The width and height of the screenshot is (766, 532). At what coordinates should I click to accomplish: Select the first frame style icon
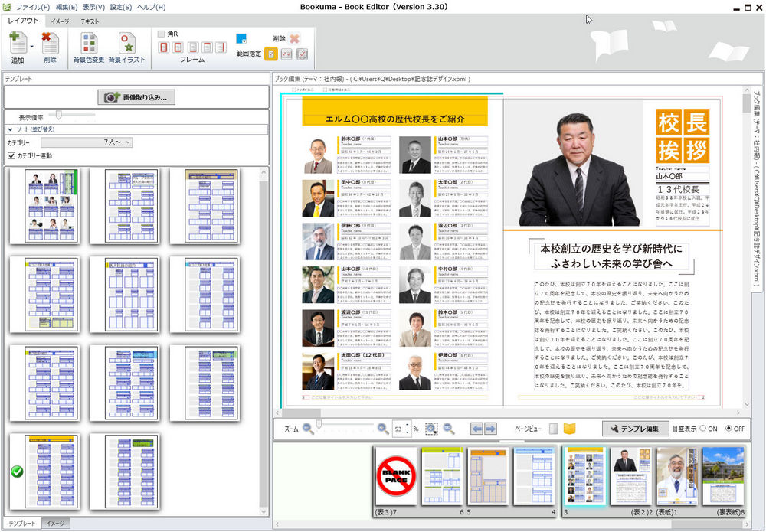click(164, 48)
